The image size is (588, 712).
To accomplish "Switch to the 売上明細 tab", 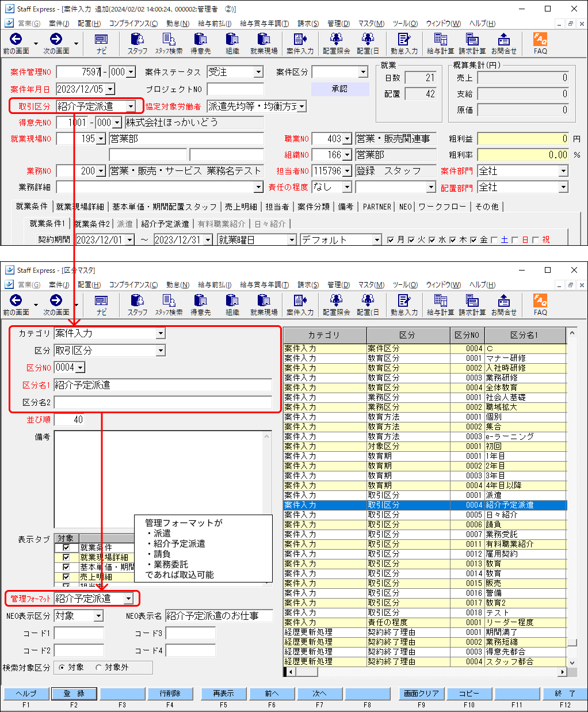I will pos(240,207).
